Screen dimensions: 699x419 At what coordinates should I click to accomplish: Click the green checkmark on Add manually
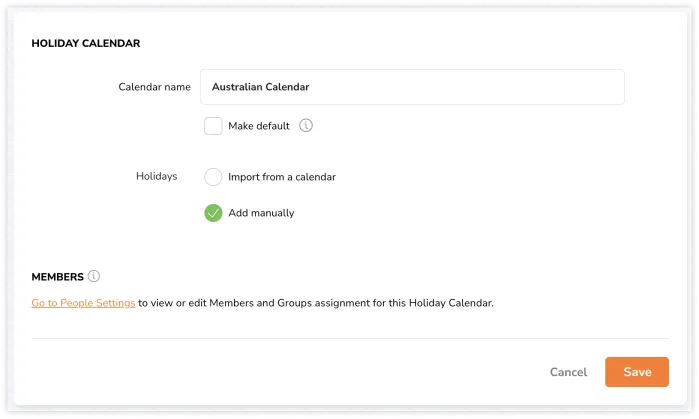(x=213, y=213)
